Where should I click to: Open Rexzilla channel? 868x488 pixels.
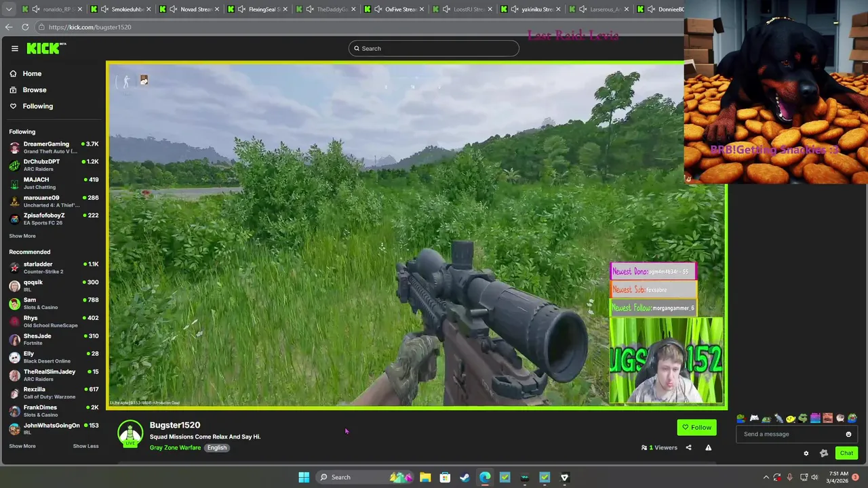tap(54, 393)
